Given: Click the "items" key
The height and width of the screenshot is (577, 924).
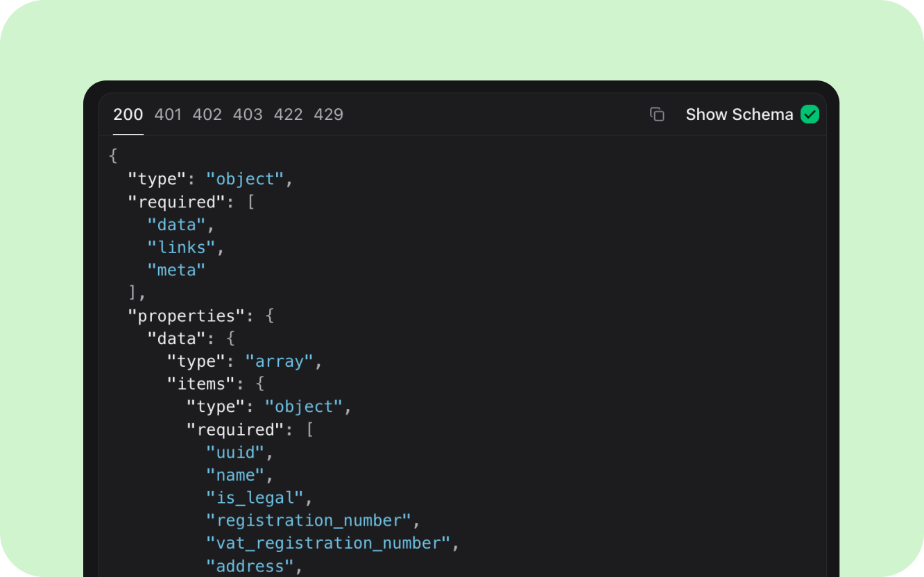Looking at the screenshot, I should coord(202,384).
